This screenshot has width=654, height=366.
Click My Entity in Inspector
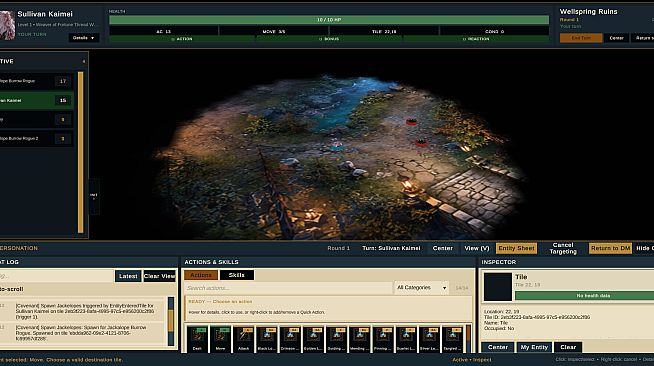[534, 347]
